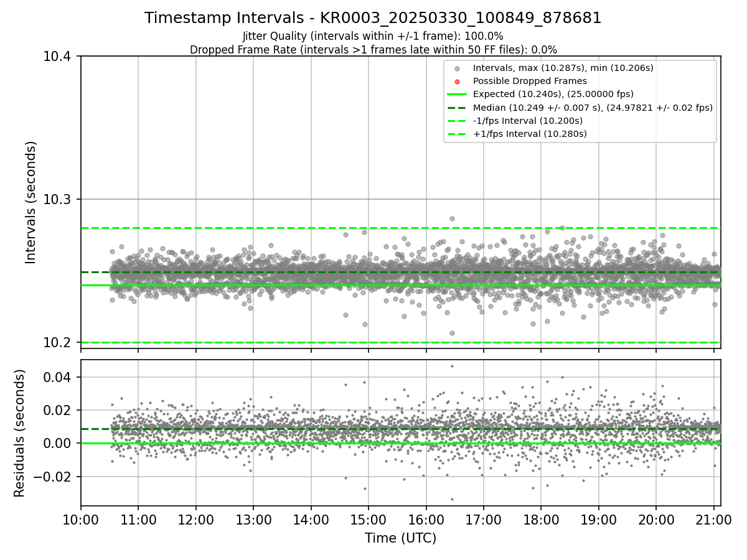
Task: Click the '20:00' time tick label
Action: (656, 520)
